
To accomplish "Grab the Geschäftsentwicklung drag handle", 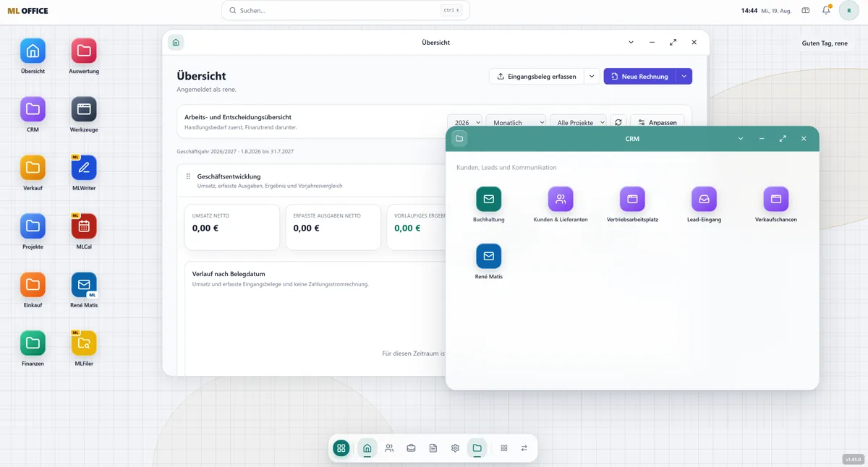I will (188, 176).
